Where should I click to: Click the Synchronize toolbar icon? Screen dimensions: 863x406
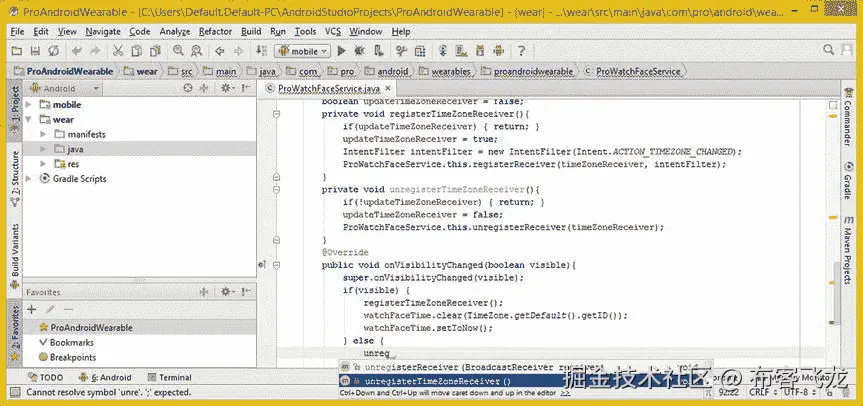point(53,51)
